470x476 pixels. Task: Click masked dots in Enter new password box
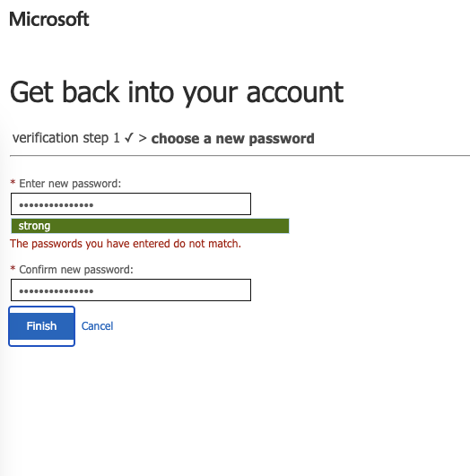(x=57, y=205)
